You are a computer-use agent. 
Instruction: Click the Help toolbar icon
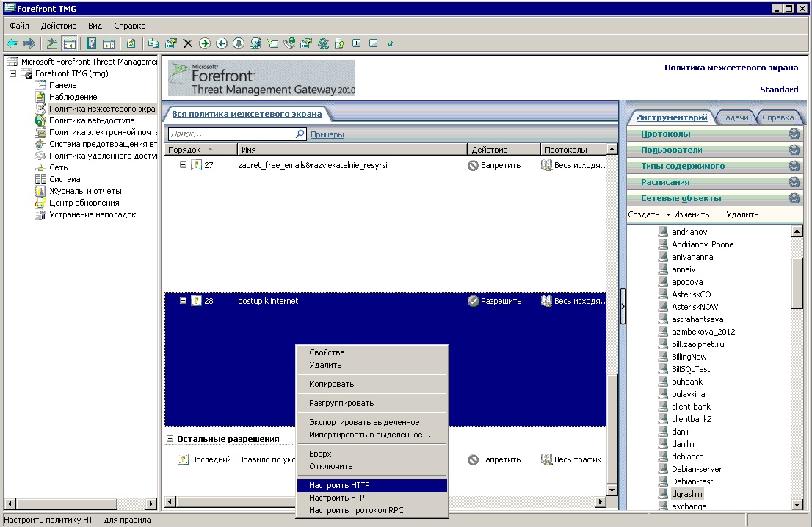pyautogui.click(x=92, y=43)
